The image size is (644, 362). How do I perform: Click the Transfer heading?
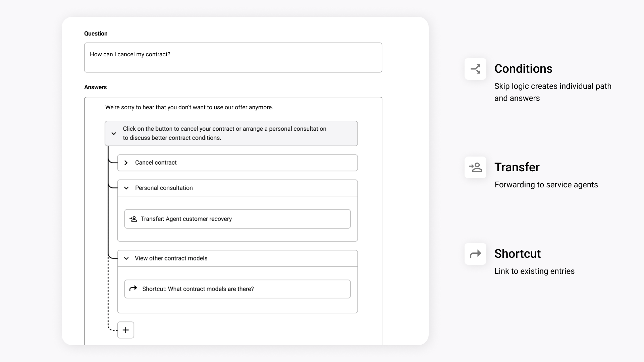[x=517, y=167]
